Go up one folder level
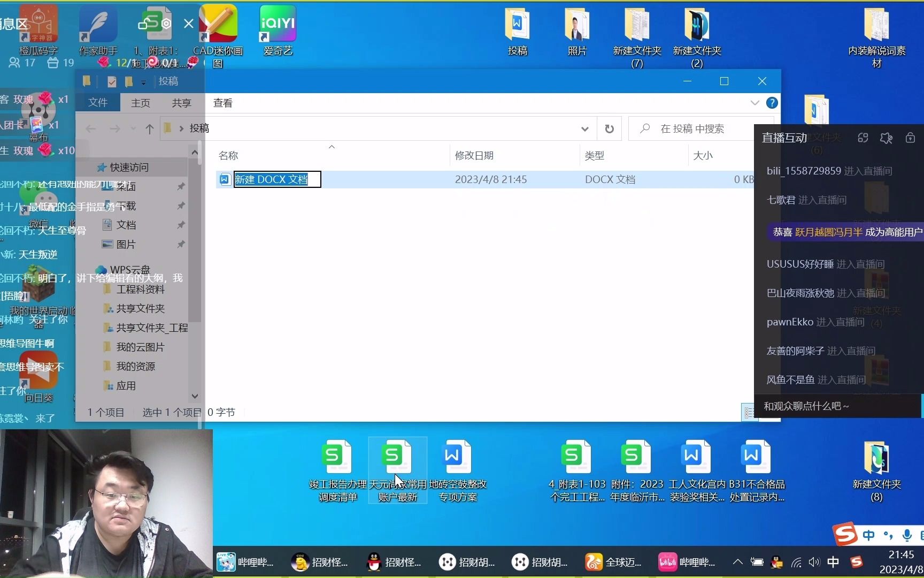The height and width of the screenshot is (578, 924). (150, 128)
